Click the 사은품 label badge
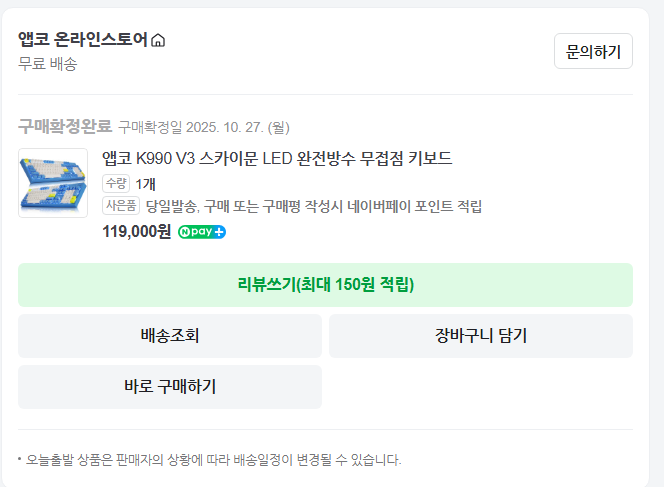 pyautogui.click(x=121, y=206)
